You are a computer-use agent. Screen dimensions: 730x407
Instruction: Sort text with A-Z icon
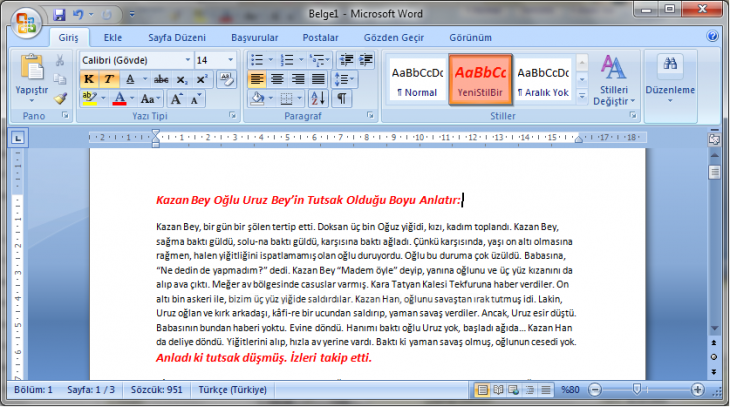318,99
